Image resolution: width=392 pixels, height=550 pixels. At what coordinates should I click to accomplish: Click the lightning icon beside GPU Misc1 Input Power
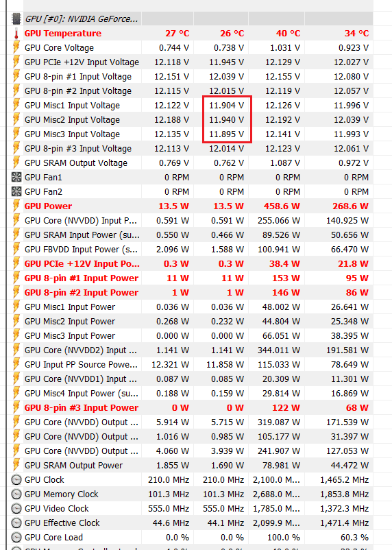coord(16,307)
